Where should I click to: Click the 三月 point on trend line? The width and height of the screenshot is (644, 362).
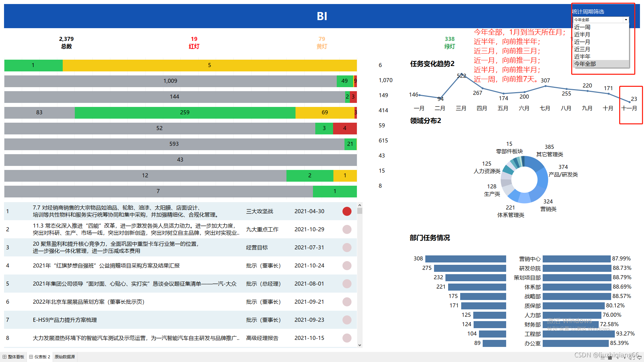(462, 74)
